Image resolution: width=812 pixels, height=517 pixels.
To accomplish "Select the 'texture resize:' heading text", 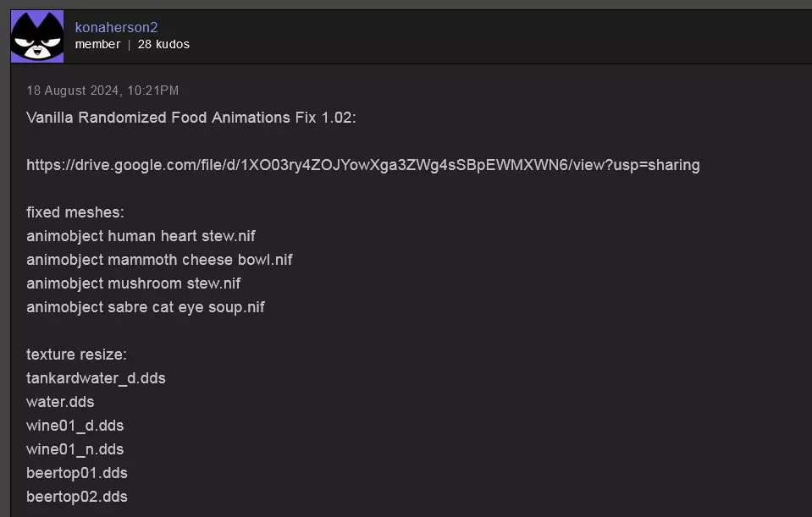I will click(x=77, y=355).
